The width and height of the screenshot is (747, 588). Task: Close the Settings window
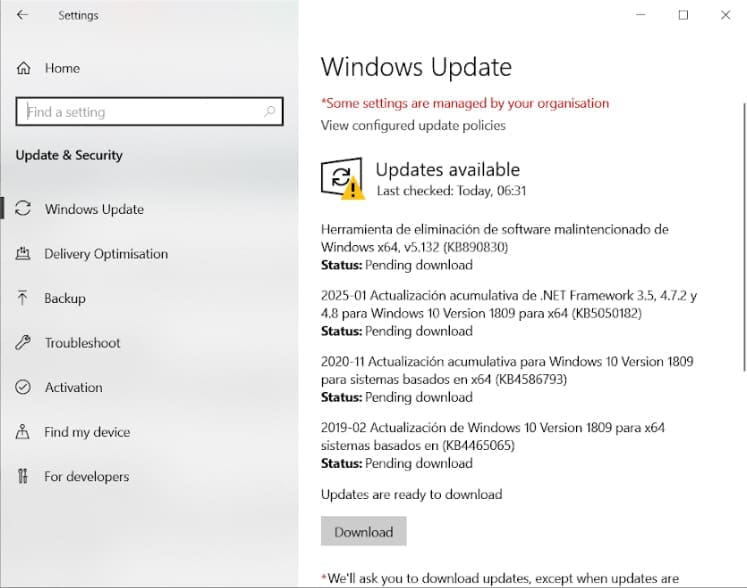pos(726,15)
